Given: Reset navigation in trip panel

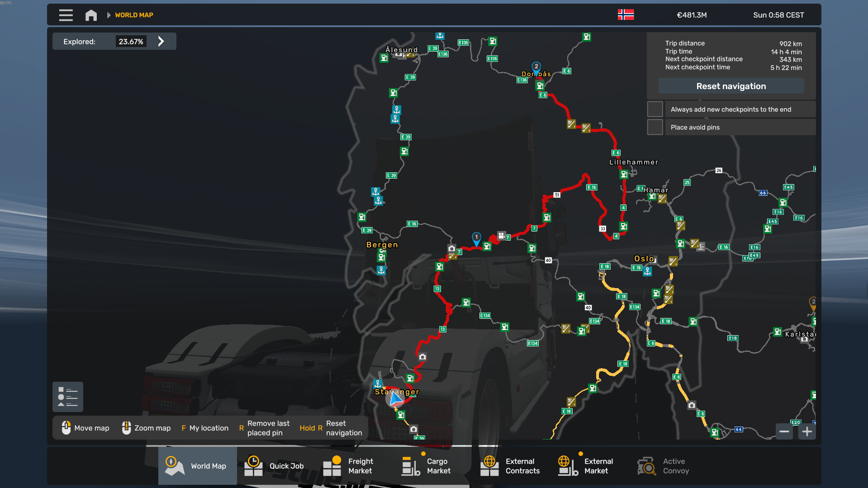Looking at the screenshot, I should (731, 86).
